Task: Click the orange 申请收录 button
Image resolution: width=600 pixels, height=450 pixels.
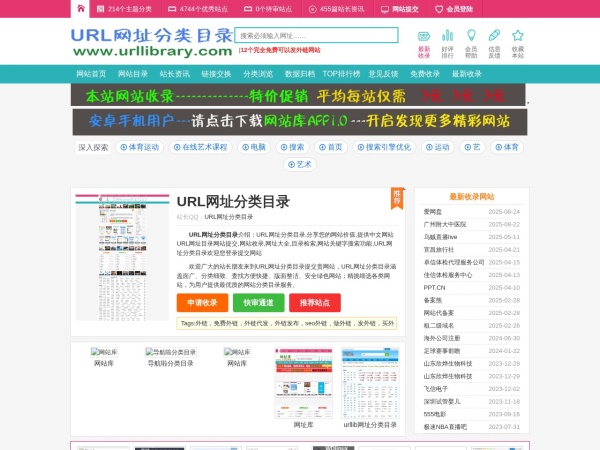Action: 202,303
